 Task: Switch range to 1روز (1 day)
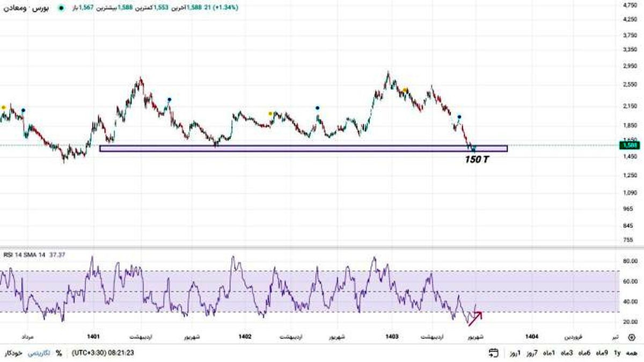[516, 353]
